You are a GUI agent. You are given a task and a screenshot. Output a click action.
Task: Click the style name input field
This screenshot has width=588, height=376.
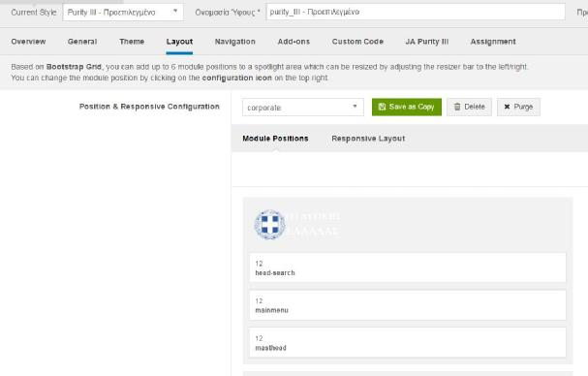click(x=416, y=12)
